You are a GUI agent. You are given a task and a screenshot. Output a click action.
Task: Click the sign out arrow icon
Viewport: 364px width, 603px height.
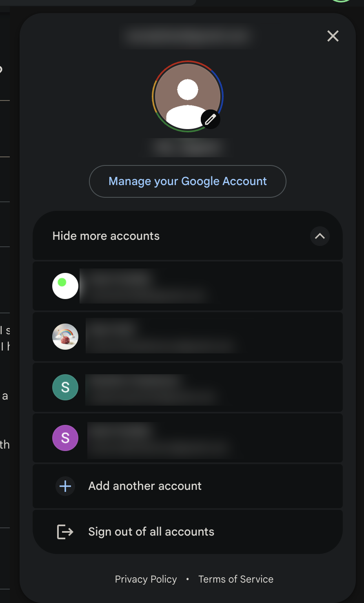click(x=65, y=532)
